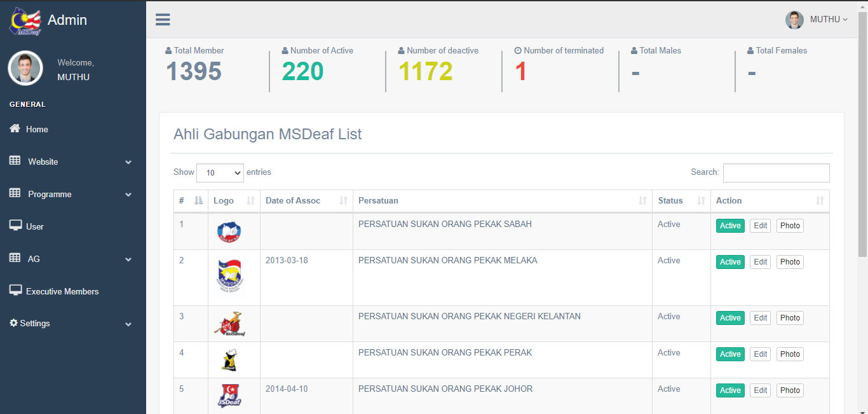
Task: Click the sort arrows on Status column
Action: (x=701, y=201)
